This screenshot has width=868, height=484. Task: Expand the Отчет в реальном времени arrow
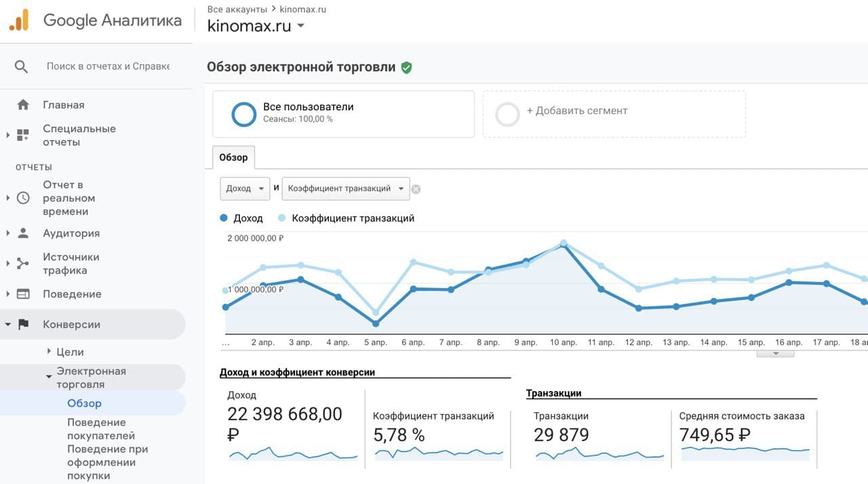(8, 198)
